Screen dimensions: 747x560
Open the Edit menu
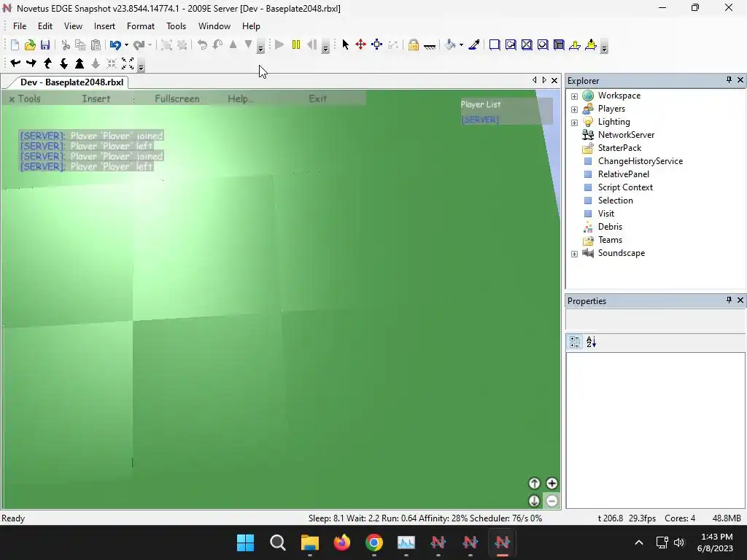pyautogui.click(x=45, y=26)
